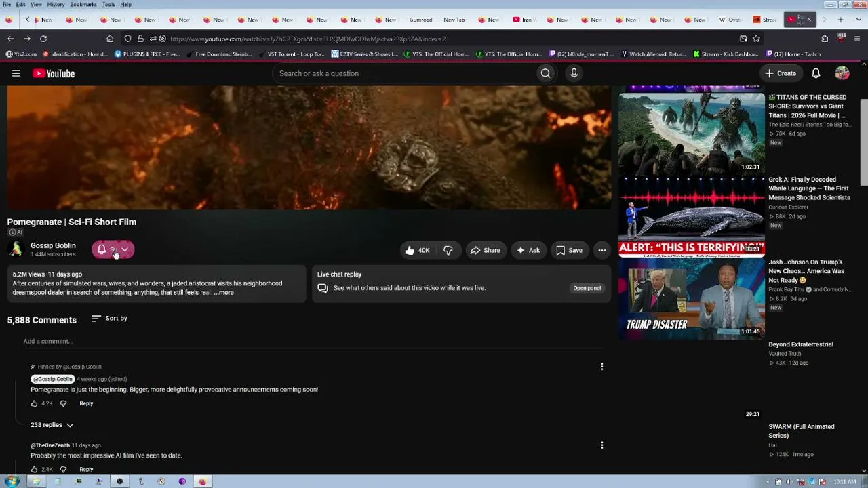Open more actions for the video
The width and height of the screenshot is (868, 488).
click(x=601, y=250)
